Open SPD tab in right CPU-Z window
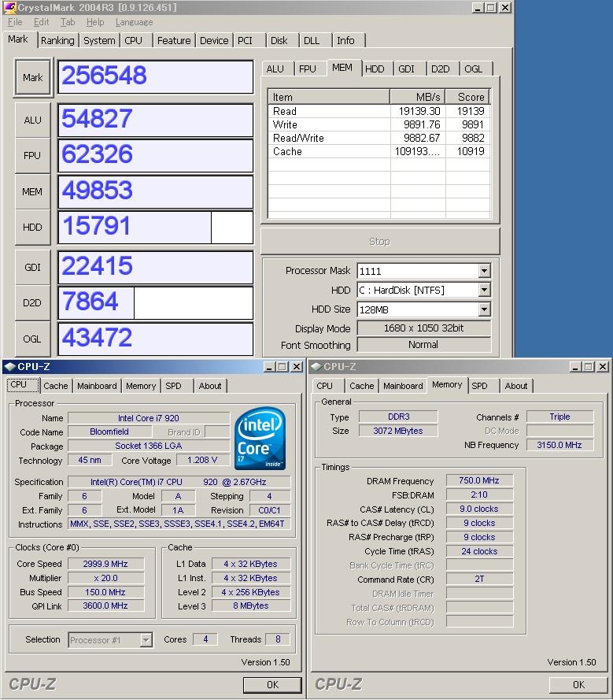 coord(479,386)
